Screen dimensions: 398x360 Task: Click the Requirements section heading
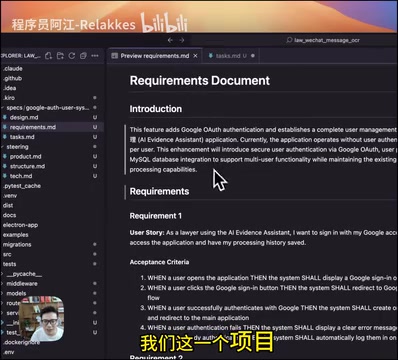[x=159, y=191]
